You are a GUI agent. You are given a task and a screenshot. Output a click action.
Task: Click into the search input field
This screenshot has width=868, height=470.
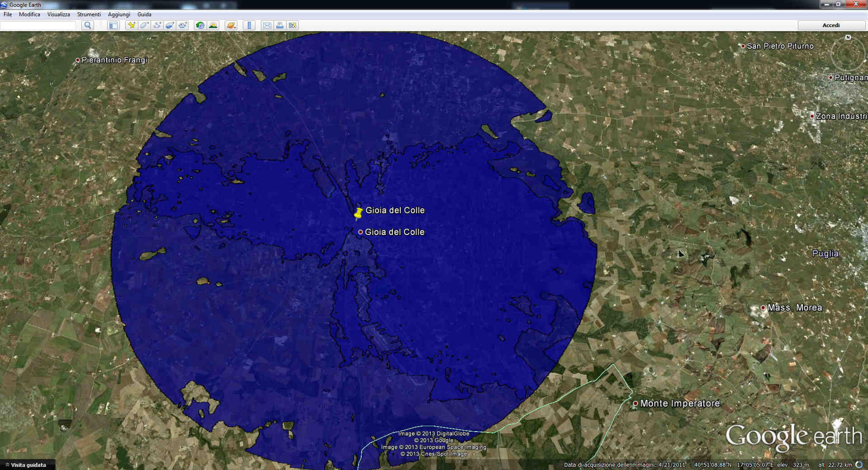[38, 26]
